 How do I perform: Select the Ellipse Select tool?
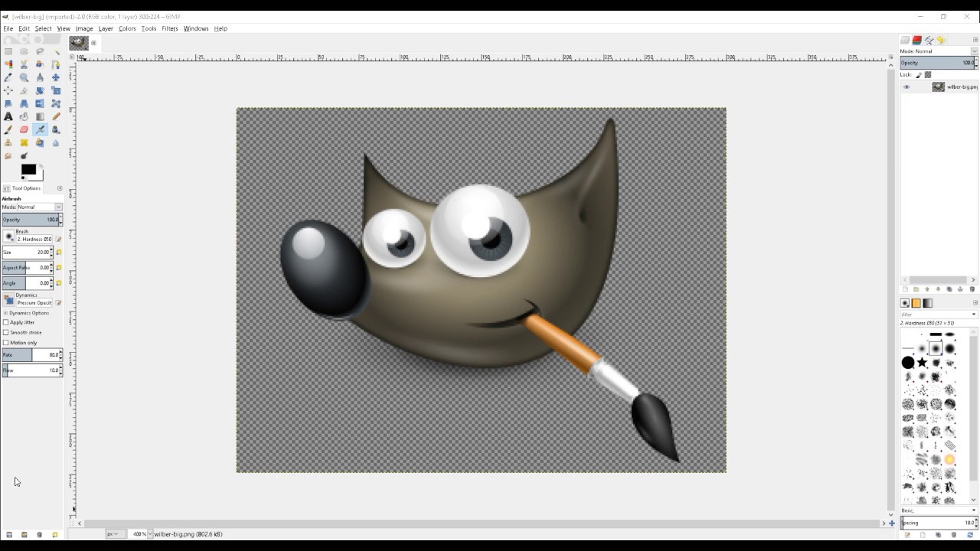click(24, 51)
